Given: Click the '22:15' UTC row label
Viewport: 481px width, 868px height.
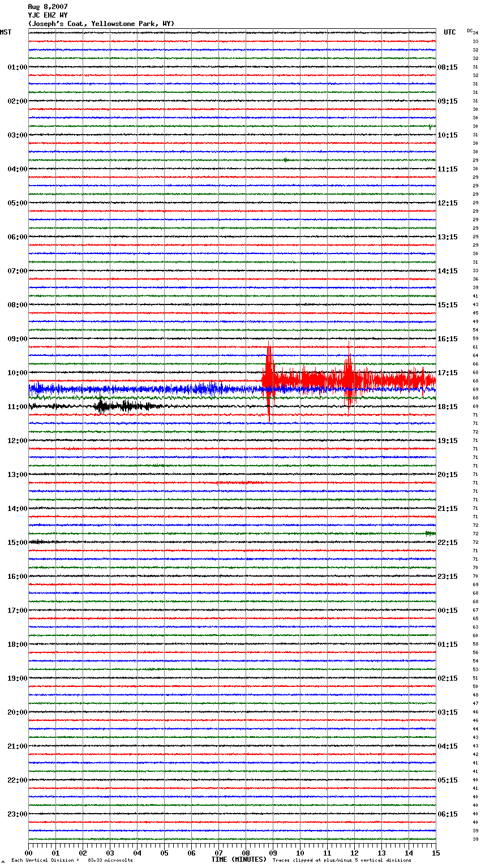Looking at the screenshot, I should tap(448, 543).
